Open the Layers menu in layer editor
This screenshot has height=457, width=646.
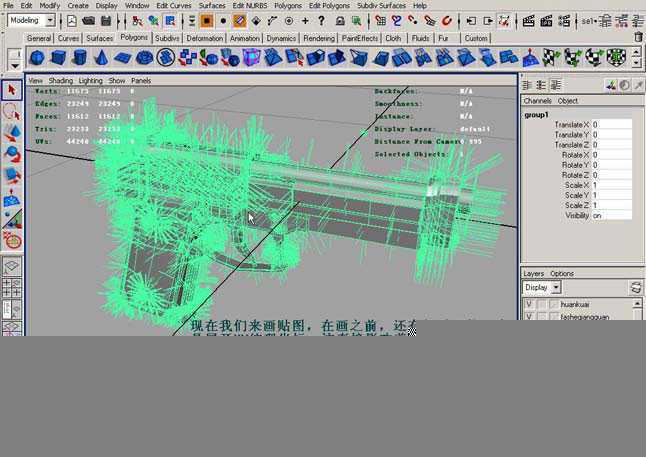(x=534, y=273)
